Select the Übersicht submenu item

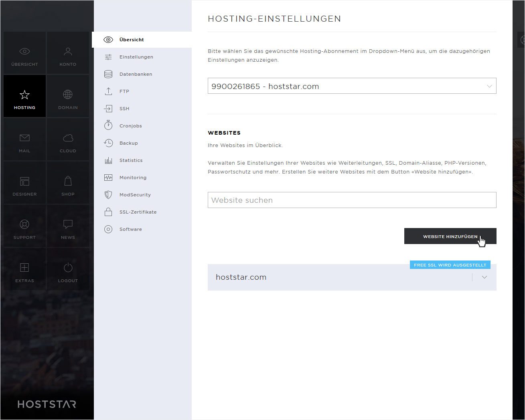tap(142, 40)
